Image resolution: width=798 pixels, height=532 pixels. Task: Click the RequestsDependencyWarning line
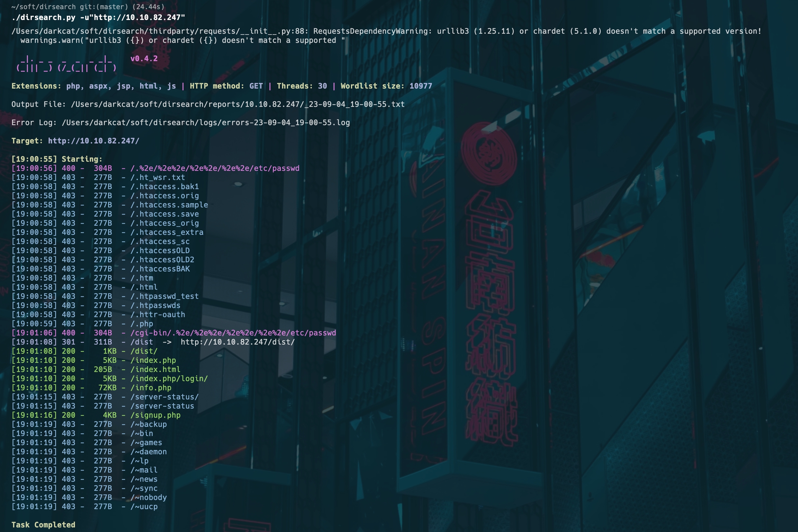click(387, 31)
